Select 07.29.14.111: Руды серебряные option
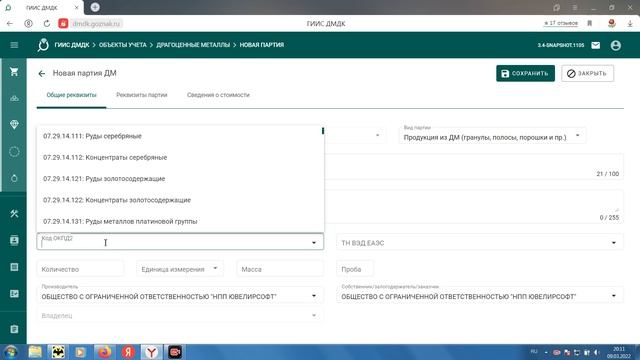Viewport: 640px width, 360px height. 180,136
